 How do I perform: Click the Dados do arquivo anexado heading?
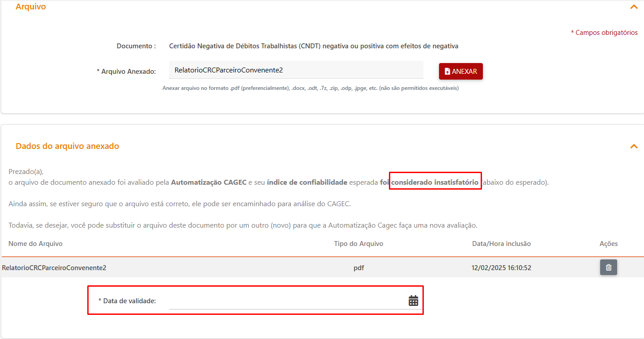67,146
